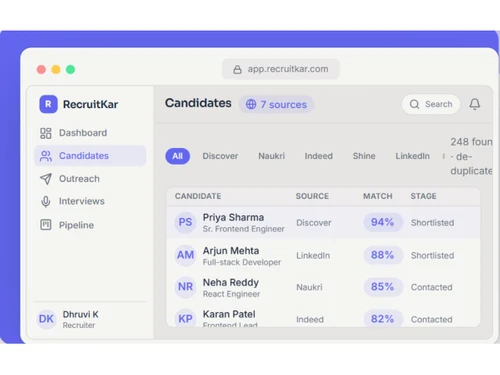Click Naukri source in Neha Reddy row
This screenshot has width=500, height=375.
pyautogui.click(x=309, y=287)
